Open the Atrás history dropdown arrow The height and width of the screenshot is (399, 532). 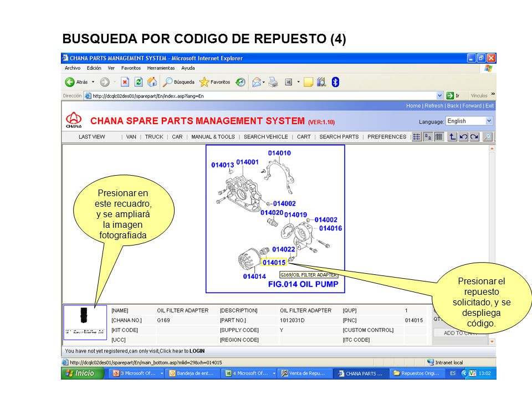93,82
